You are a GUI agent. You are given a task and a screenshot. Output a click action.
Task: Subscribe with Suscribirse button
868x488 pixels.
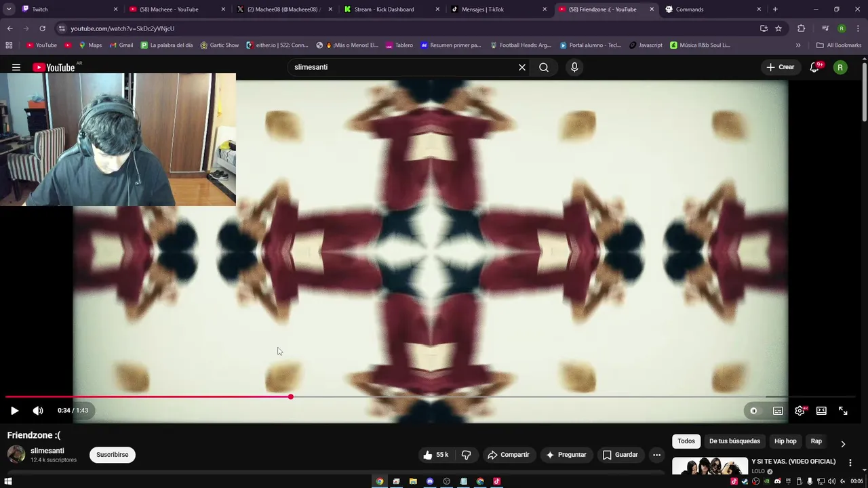(113, 455)
